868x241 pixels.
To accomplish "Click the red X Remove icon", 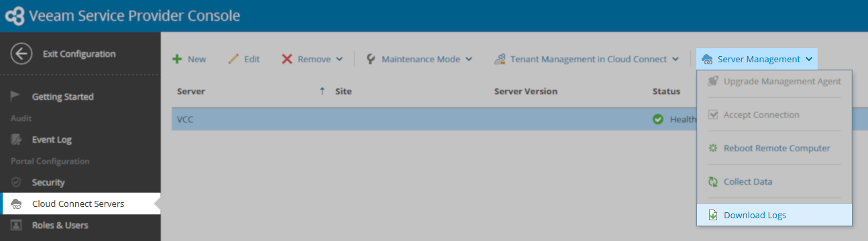I will (286, 59).
